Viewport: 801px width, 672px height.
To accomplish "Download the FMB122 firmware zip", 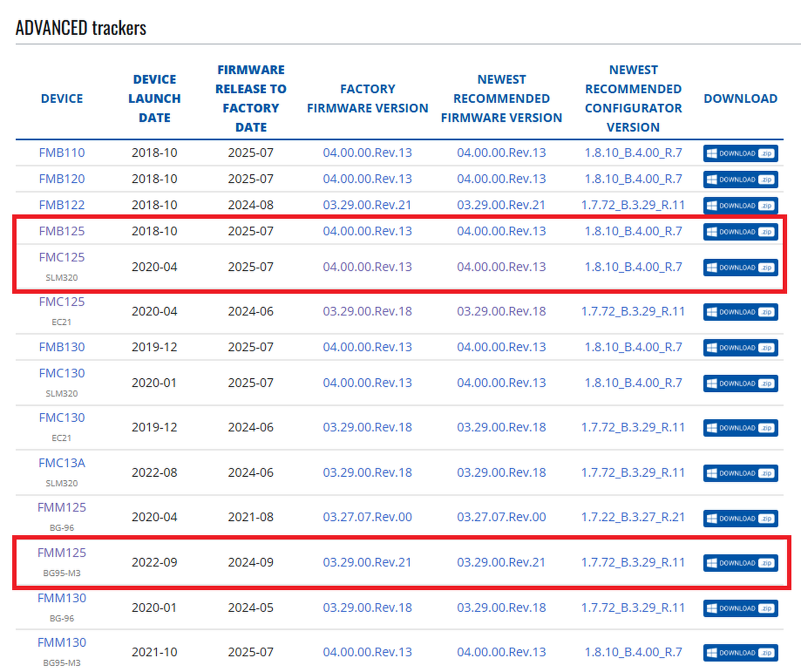I will pos(740,206).
